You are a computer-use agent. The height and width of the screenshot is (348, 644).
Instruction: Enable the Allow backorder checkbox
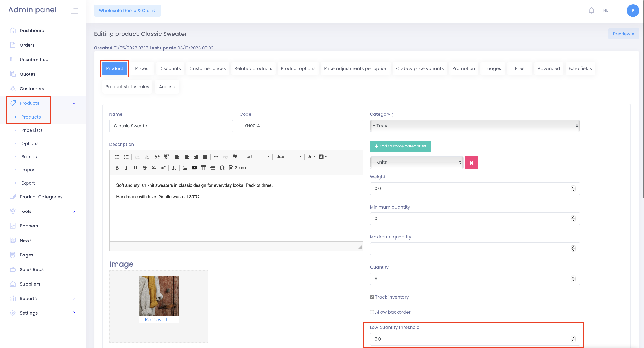click(x=372, y=312)
